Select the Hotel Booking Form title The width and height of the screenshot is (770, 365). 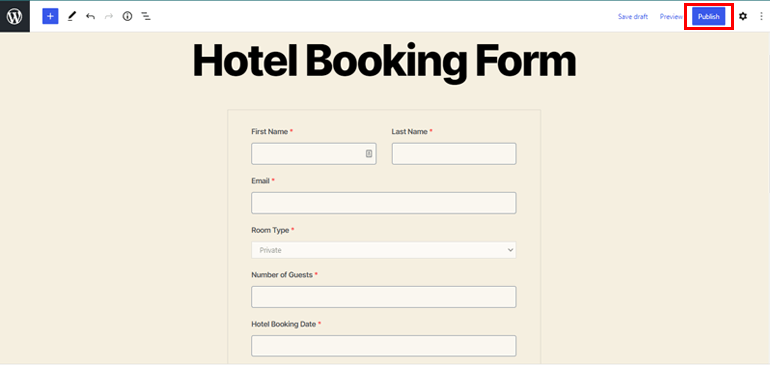(x=384, y=61)
